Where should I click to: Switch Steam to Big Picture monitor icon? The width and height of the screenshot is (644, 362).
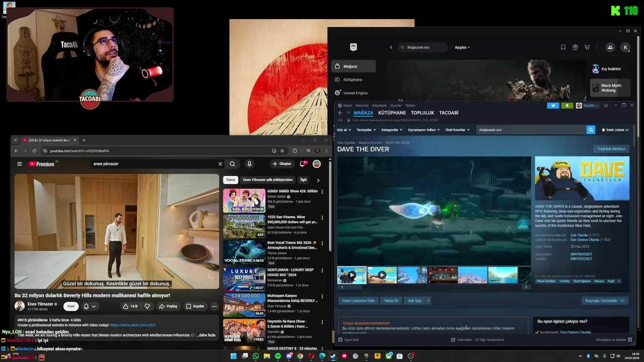click(x=606, y=106)
